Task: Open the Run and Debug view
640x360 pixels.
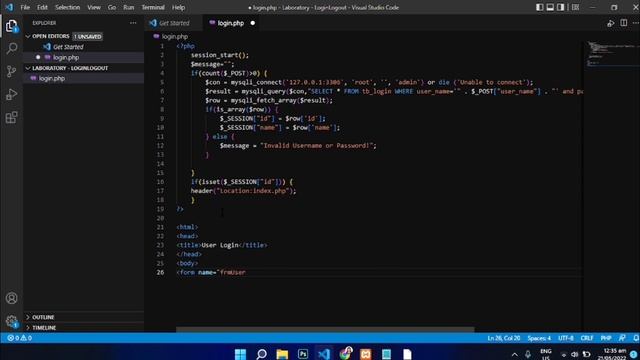Action: (x=11, y=94)
